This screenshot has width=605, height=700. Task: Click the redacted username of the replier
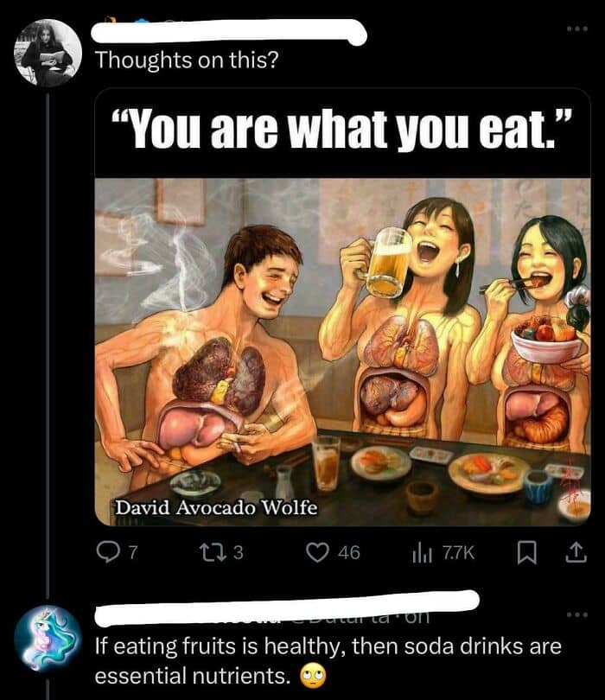(x=288, y=608)
